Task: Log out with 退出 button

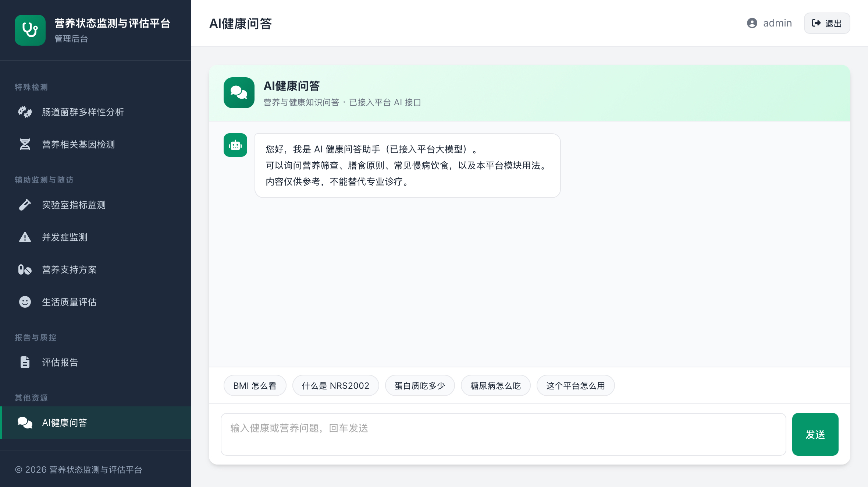Action: 827,23
